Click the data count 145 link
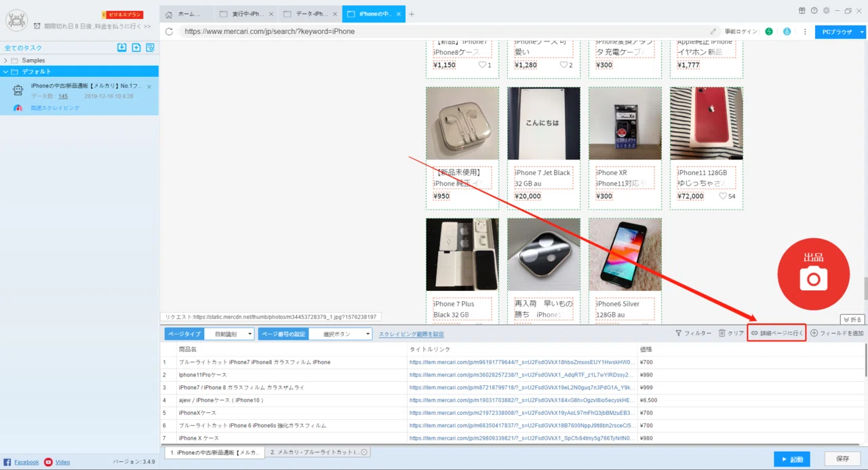This screenshot has height=470, width=868. [x=62, y=96]
